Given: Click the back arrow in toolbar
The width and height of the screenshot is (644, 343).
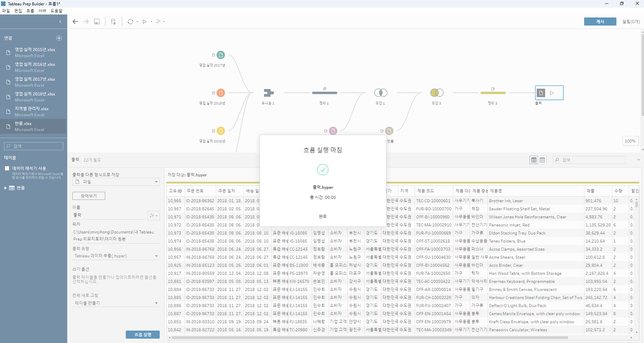Looking at the screenshot, I should pyautogui.click(x=75, y=22).
